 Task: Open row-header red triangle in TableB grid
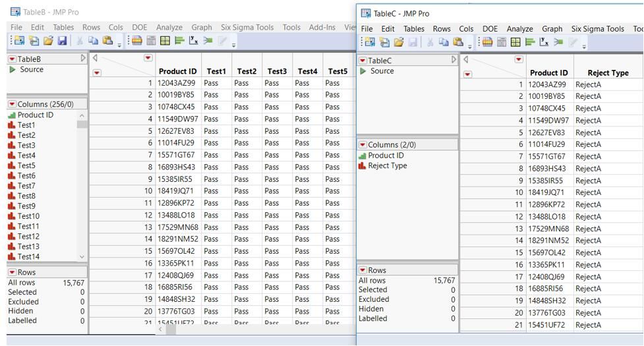tap(96, 72)
